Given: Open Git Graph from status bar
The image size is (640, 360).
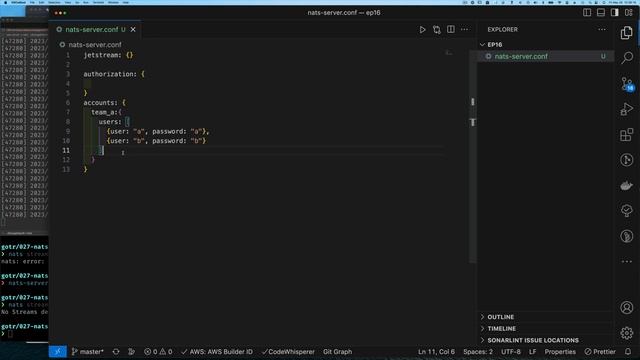Looking at the screenshot, I should (x=337, y=351).
